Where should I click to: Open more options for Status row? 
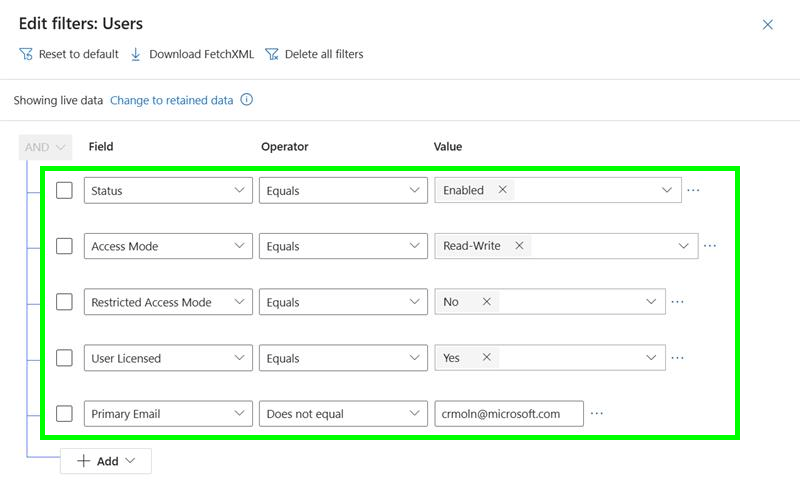tap(692, 190)
